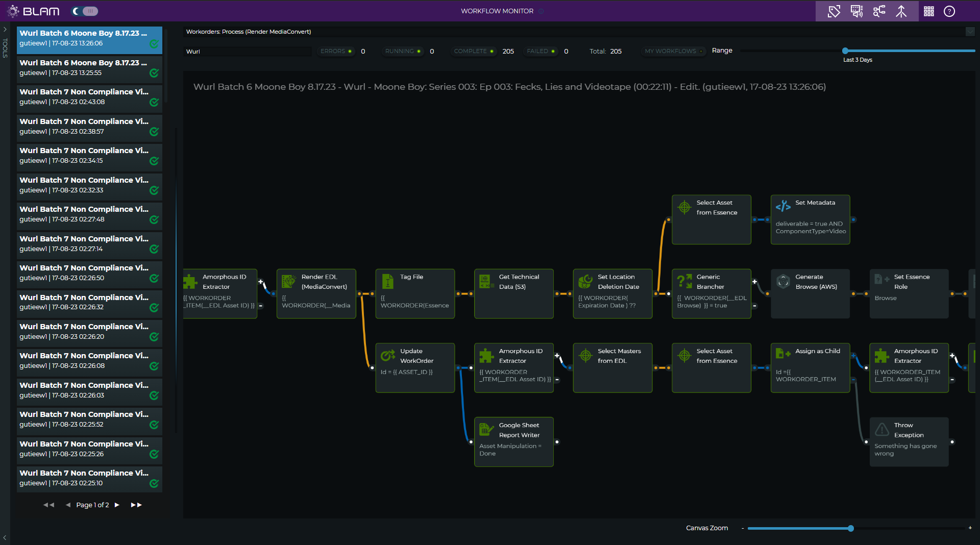This screenshot has width=980, height=545.
Task: Click the Get Technical Data (S3) node icon
Action: [x=486, y=282]
